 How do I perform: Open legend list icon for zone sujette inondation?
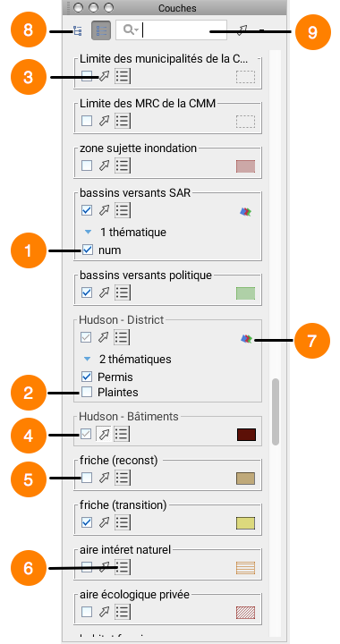[x=123, y=165]
